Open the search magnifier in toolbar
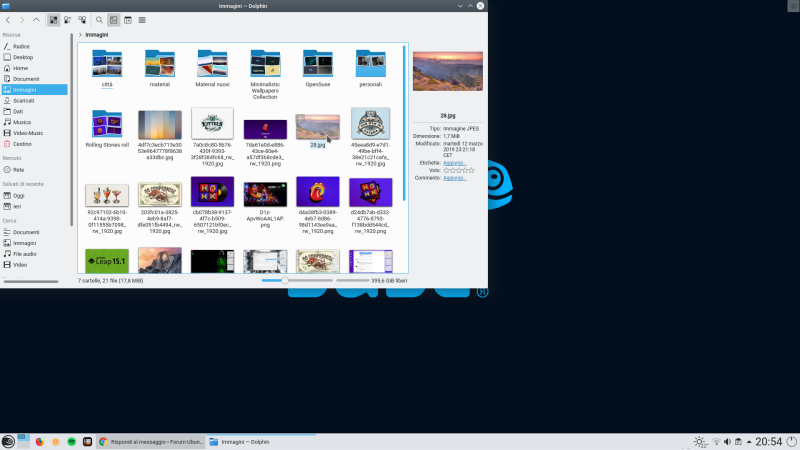The image size is (800, 450). pyautogui.click(x=99, y=20)
